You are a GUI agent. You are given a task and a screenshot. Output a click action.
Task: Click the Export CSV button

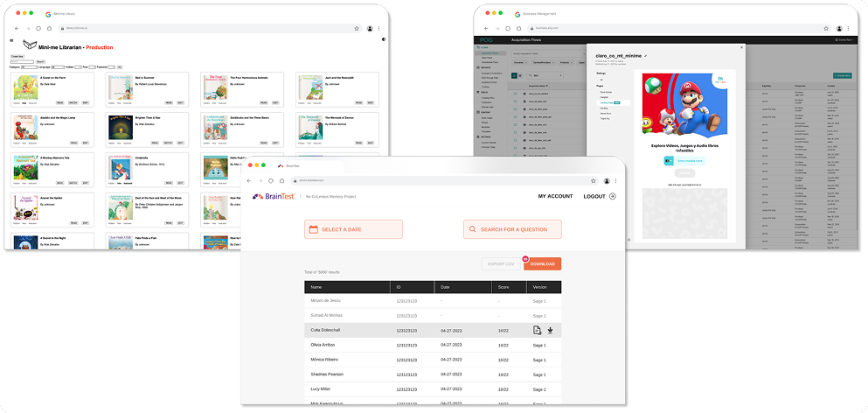(499, 263)
